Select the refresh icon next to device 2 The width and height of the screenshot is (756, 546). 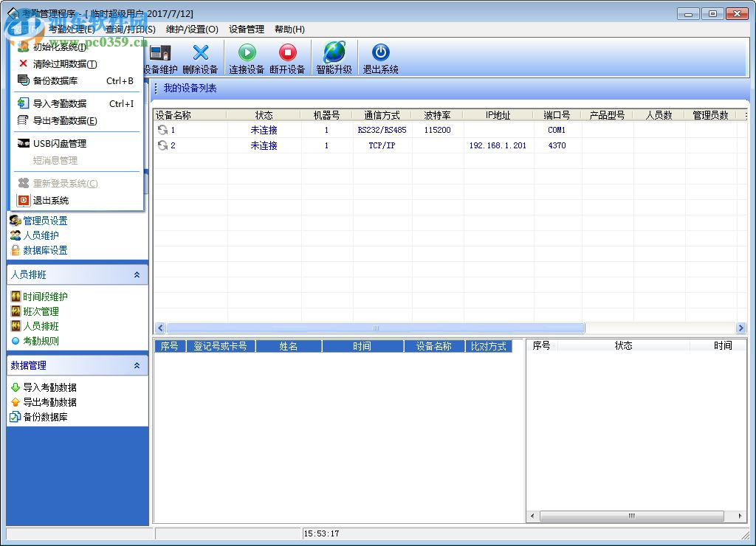pyautogui.click(x=162, y=145)
